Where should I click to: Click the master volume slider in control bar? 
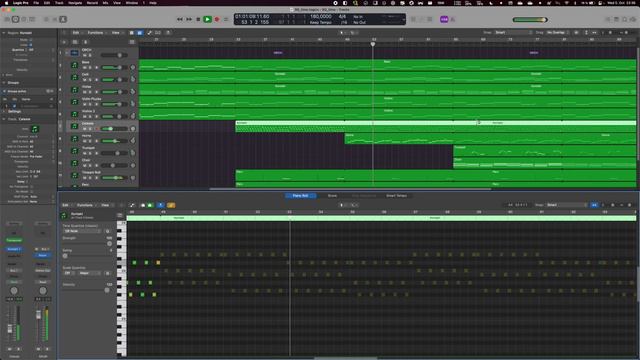coord(530,20)
